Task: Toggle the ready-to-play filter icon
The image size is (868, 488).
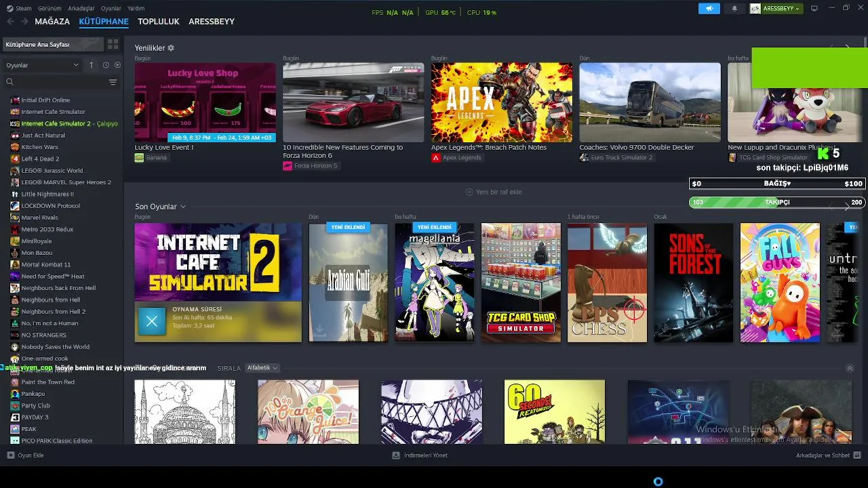Action: [117, 65]
